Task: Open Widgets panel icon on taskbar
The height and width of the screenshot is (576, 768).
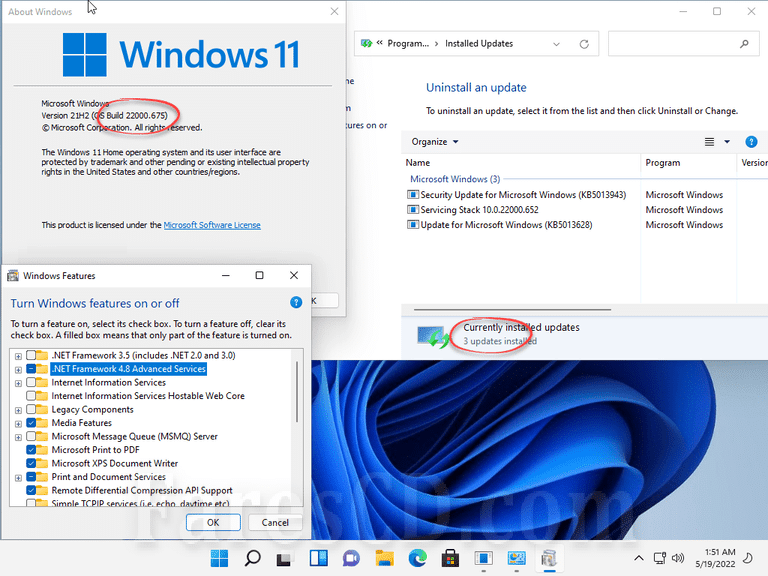Action: 318,558
